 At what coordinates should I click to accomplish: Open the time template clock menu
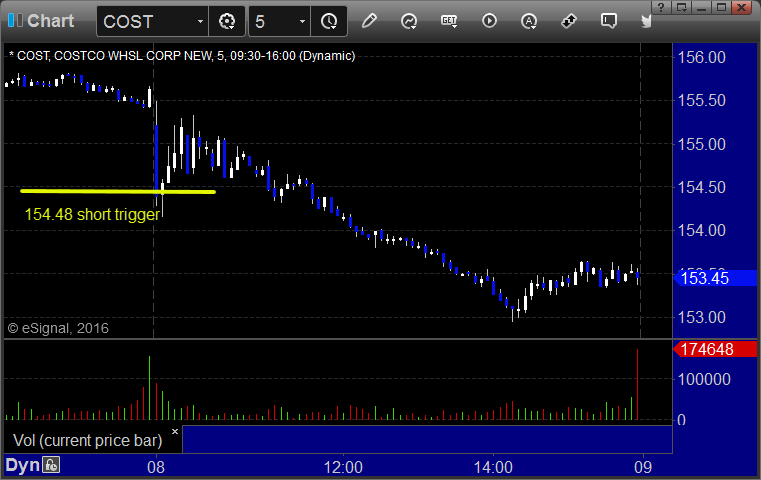pyautogui.click(x=329, y=21)
